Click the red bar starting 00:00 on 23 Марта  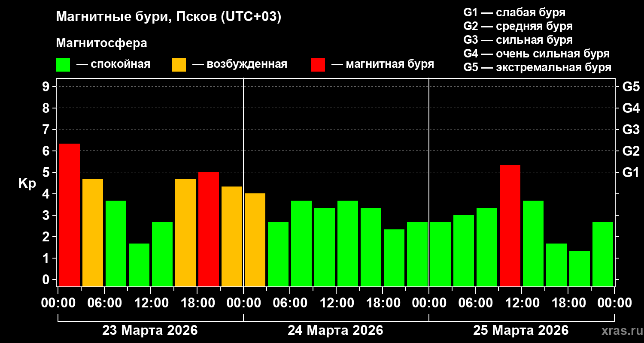pos(70,215)
